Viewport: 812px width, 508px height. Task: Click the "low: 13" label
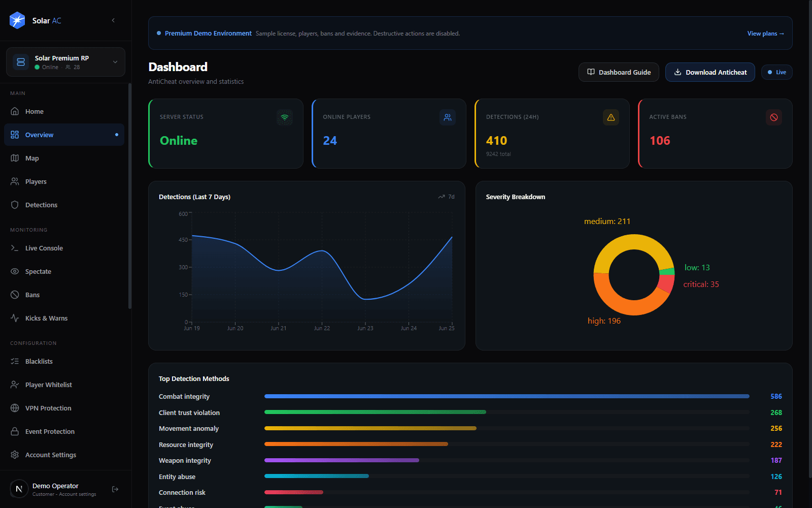point(697,268)
